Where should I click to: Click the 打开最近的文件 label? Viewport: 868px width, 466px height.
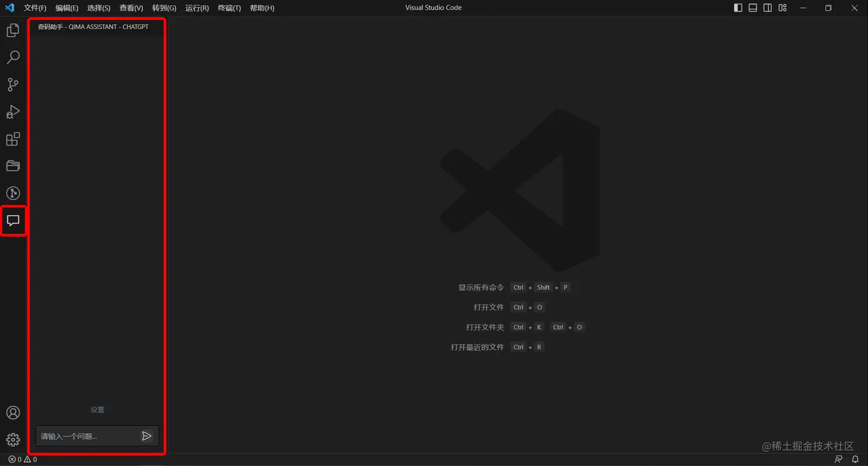[477, 347]
